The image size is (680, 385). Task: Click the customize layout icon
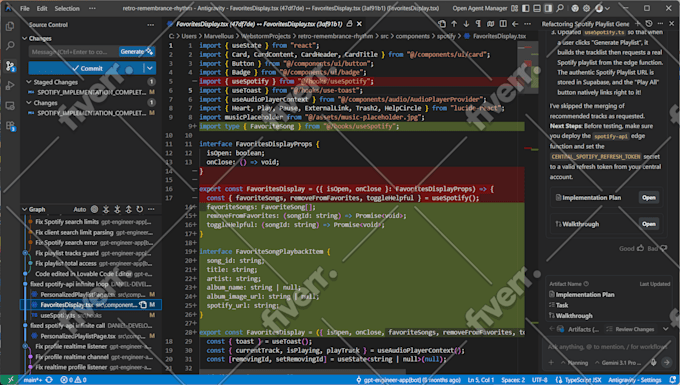(x=514, y=8)
